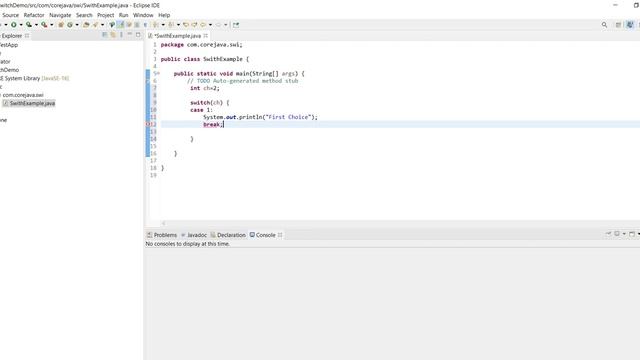Click the 'case 1:' line in editor
This screenshot has height=360, width=640.
[201, 110]
